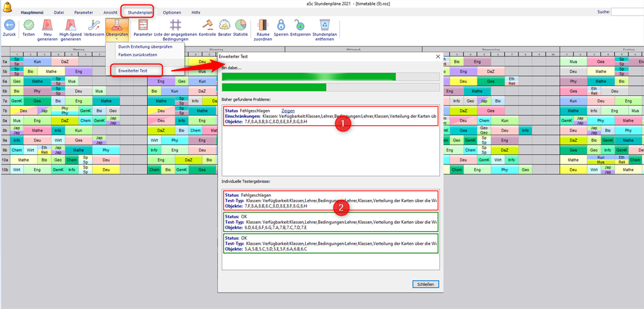Click the 7a class row label
Viewport: 644px width, 309px height.
tap(5, 101)
